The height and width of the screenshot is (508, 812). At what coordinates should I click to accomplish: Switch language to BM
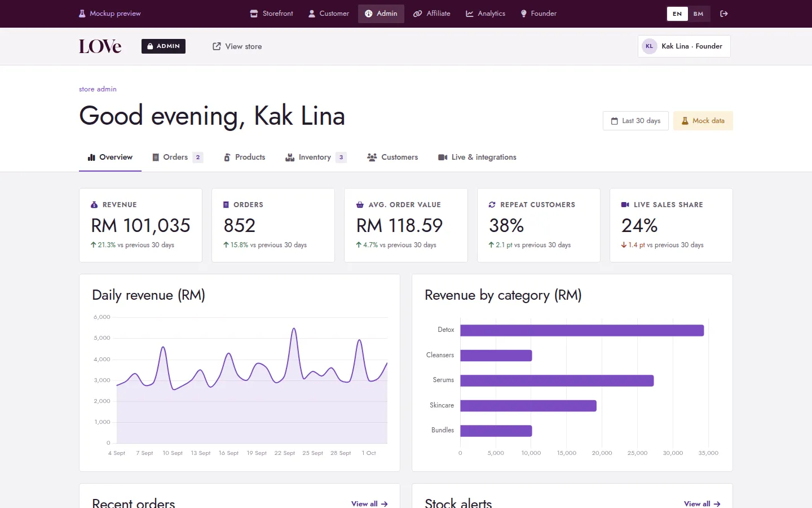tap(699, 14)
